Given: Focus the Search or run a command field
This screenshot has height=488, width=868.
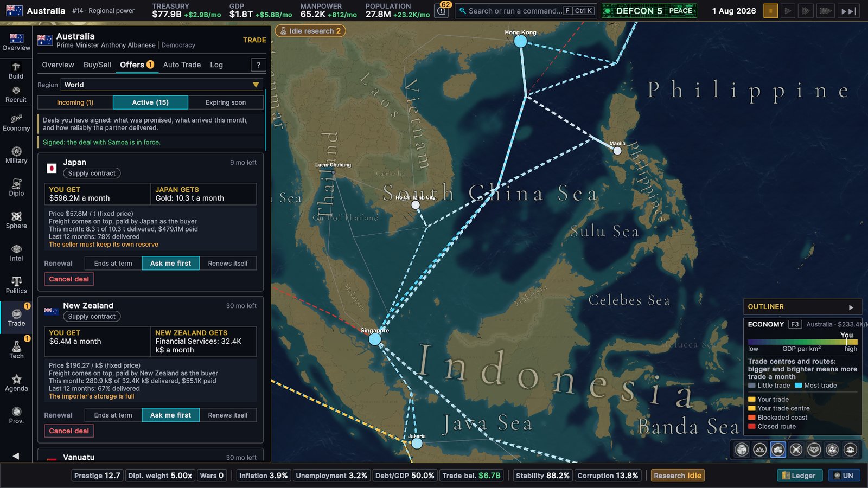Looking at the screenshot, I should pos(525,11).
